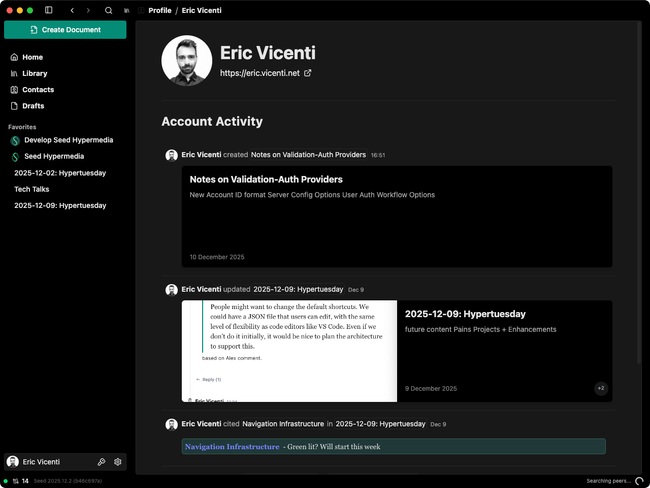This screenshot has height=488, width=650.
Task: Go back with the left arrow
Action: [x=71, y=10]
